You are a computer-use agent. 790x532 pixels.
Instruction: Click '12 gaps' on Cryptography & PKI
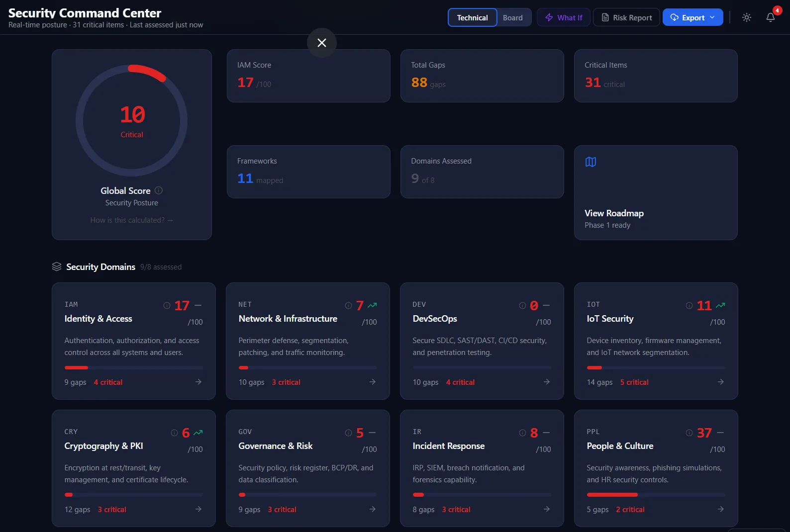77,510
